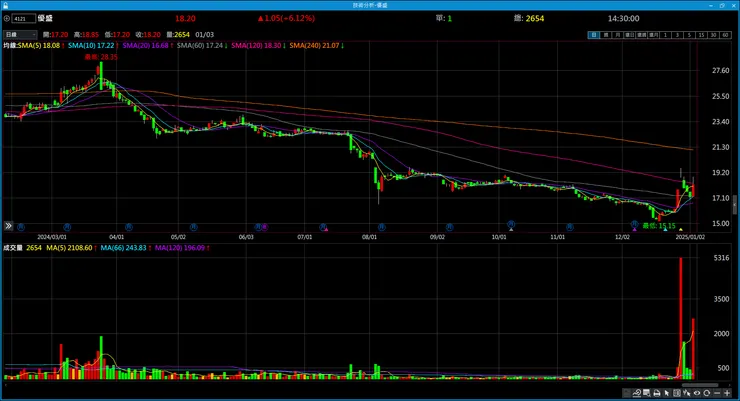Switch to the 15 minute tab
The width and height of the screenshot is (740, 401).
coord(702,35)
